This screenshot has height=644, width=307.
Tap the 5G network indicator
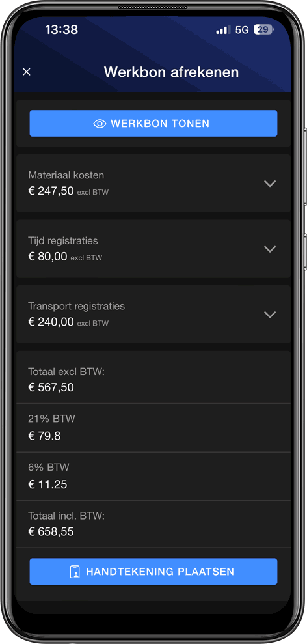point(242,29)
